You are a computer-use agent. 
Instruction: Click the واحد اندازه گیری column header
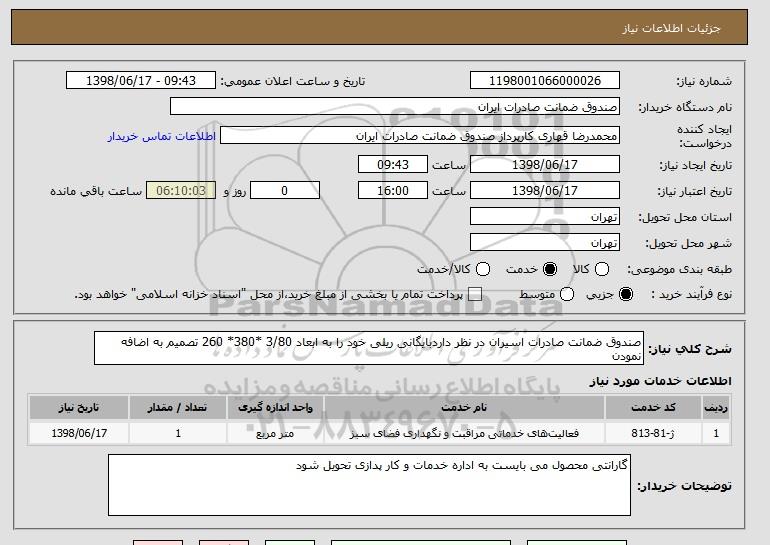point(275,408)
